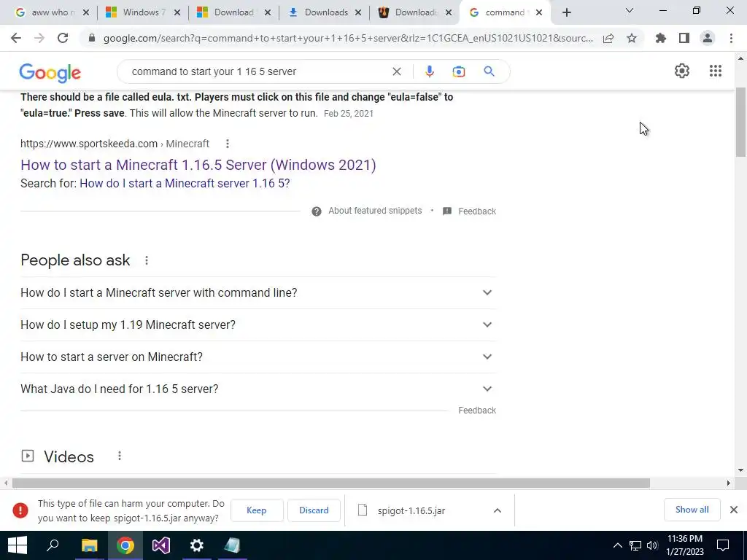
Task: Clear the Google search box
Action: coord(396,71)
